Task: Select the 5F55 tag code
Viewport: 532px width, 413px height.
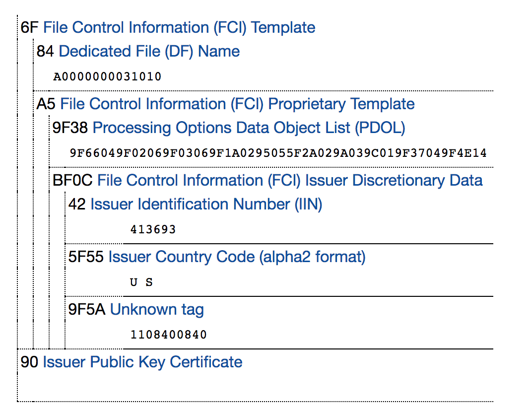Action: pyautogui.click(x=86, y=257)
